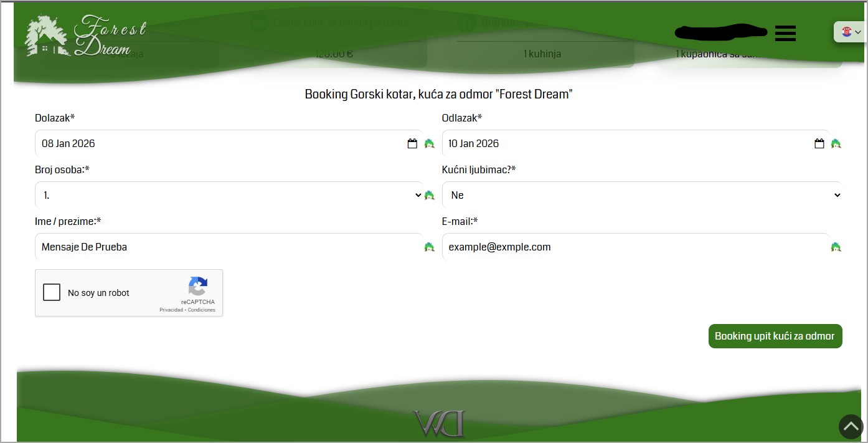Open the language flag selector
The height and width of the screenshot is (443, 868).
[x=851, y=32]
